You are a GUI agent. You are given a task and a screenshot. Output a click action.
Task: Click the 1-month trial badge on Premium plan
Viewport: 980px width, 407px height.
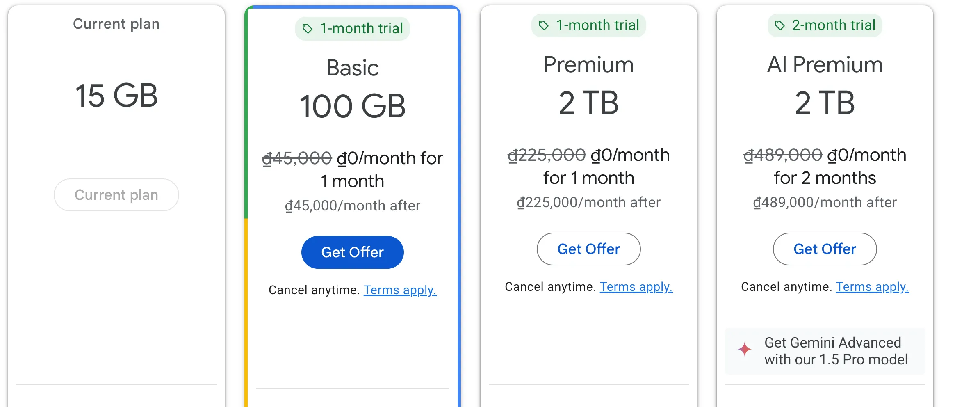(588, 25)
